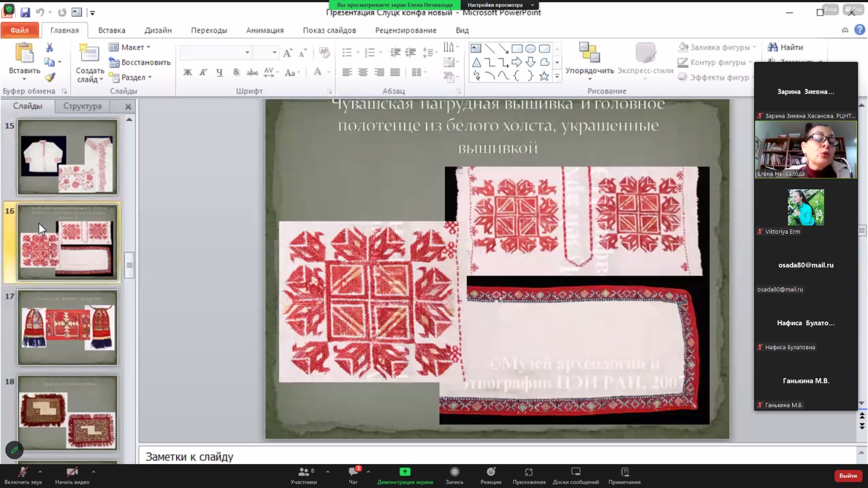Toggle Underline formatting (Ч)
This screenshot has width=868, height=488.
[x=219, y=72]
